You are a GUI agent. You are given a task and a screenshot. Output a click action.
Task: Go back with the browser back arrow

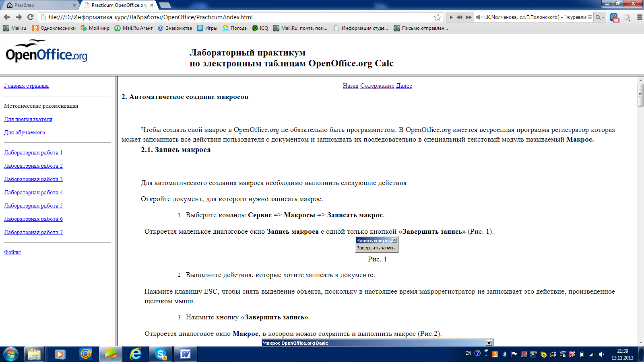(7, 17)
